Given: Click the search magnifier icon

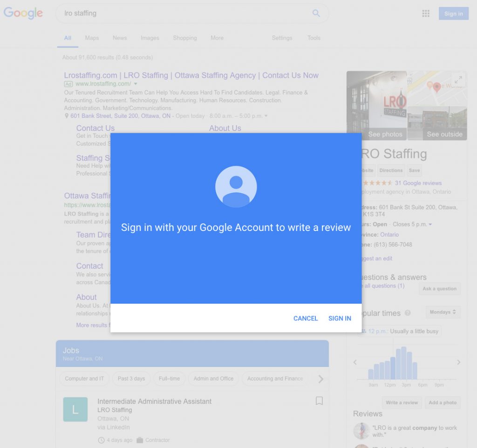Looking at the screenshot, I should pyautogui.click(x=316, y=14).
